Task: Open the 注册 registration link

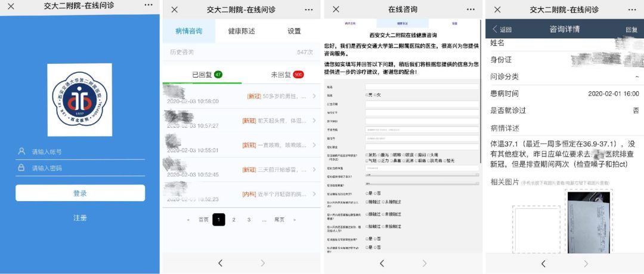Action: point(80,218)
